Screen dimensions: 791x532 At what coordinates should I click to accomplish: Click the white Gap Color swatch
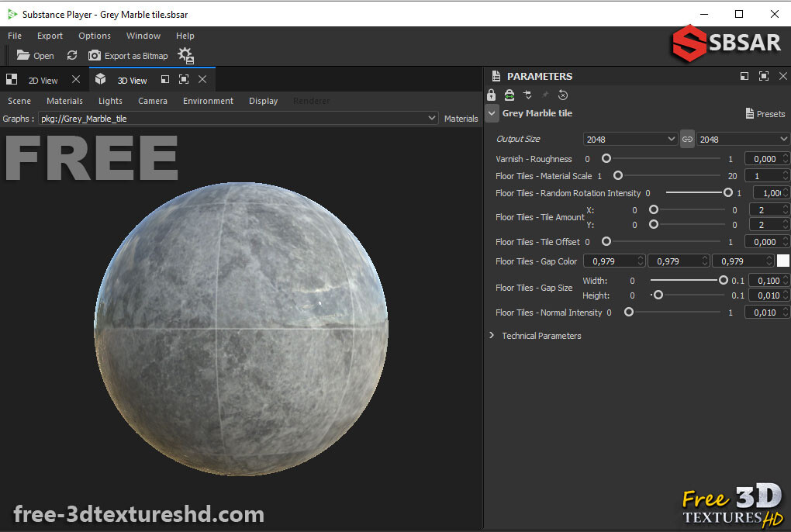(x=782, y=261)
